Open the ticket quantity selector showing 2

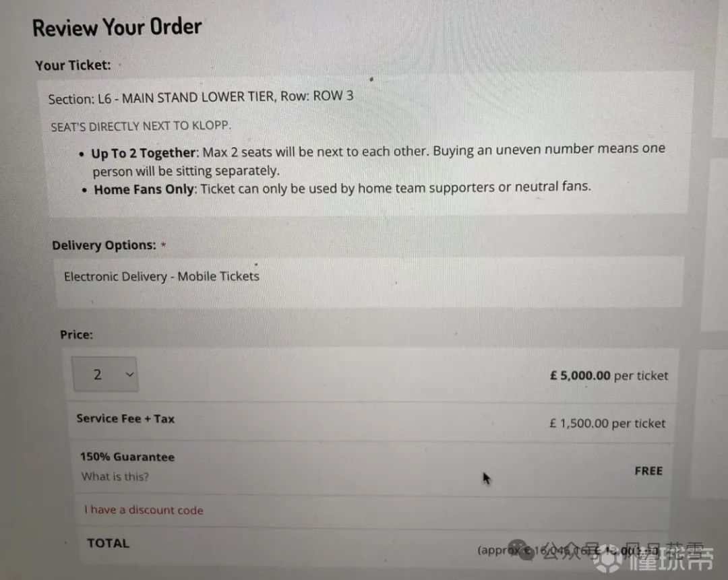105,374
